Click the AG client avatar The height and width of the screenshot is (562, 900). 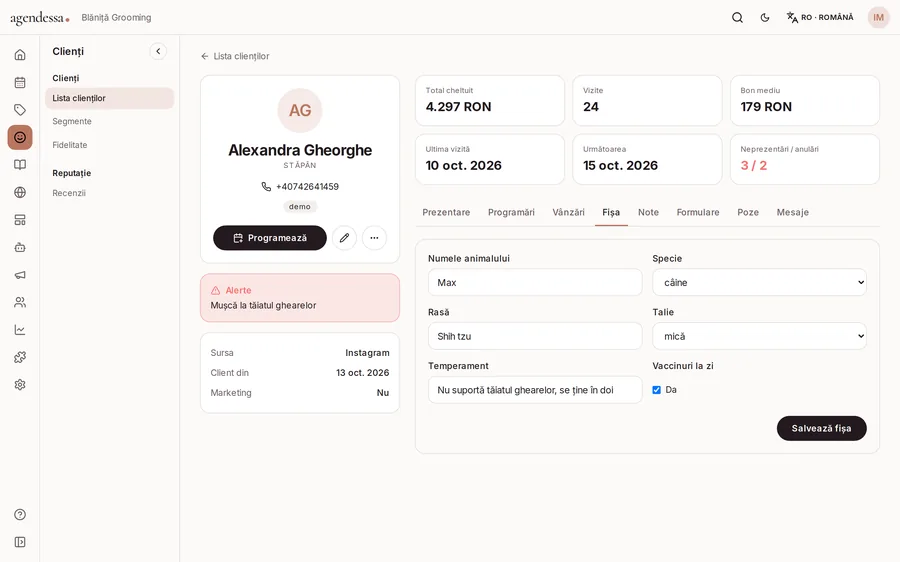pos(300,110)
